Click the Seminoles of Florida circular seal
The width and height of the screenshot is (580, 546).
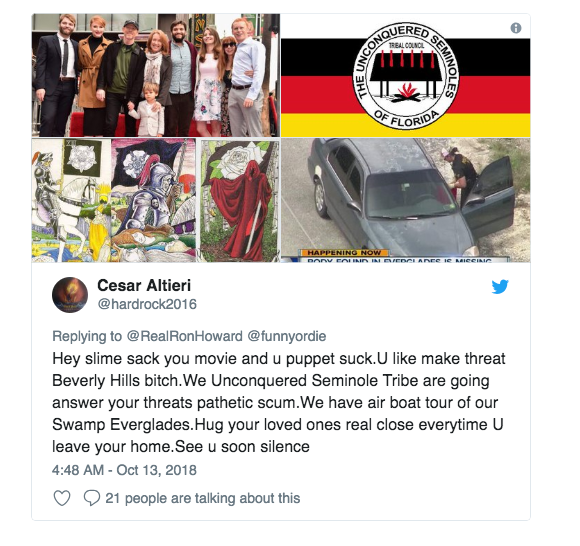click(406, 76)
